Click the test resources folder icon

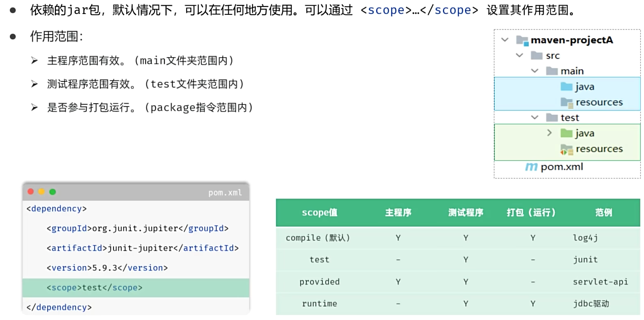(566, 149)
